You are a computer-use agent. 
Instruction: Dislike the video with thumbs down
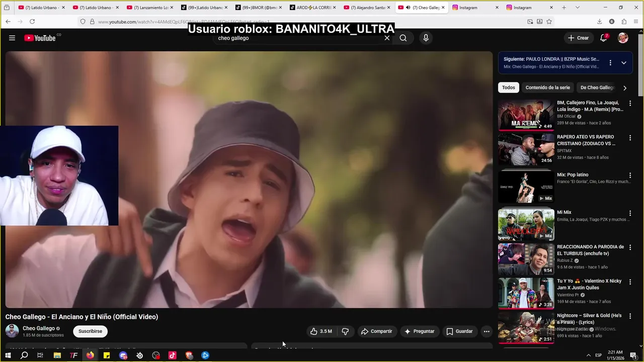click(345, 331)
